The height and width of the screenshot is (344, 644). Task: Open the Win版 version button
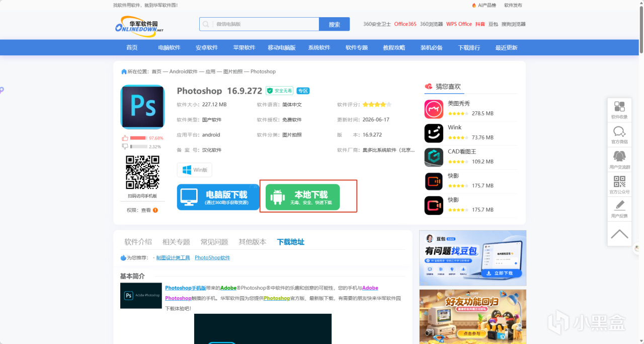195,170
